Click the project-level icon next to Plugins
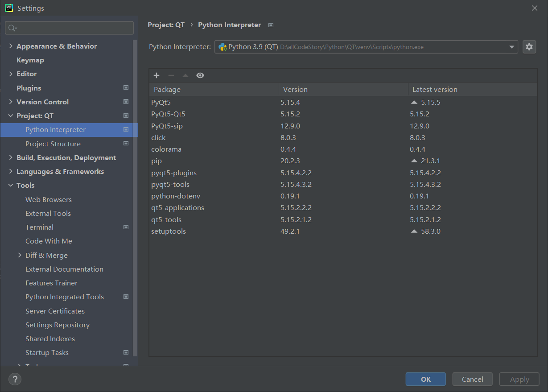 point(126,88)
